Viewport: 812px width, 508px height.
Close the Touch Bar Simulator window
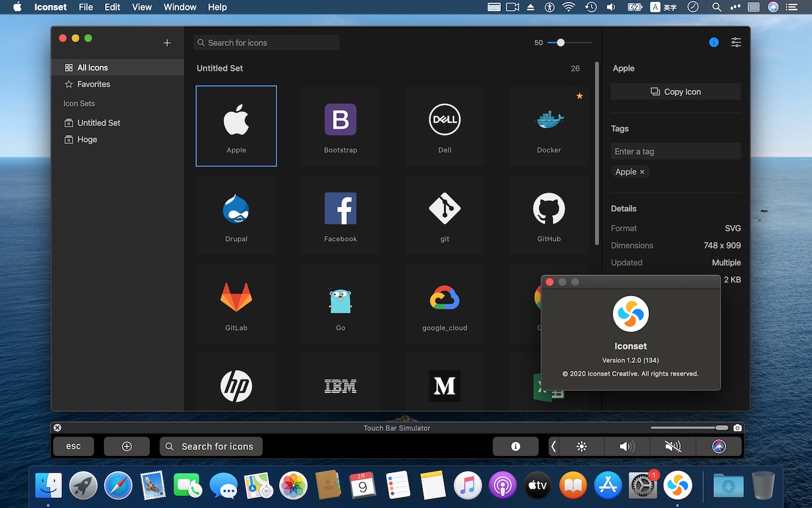57,428
